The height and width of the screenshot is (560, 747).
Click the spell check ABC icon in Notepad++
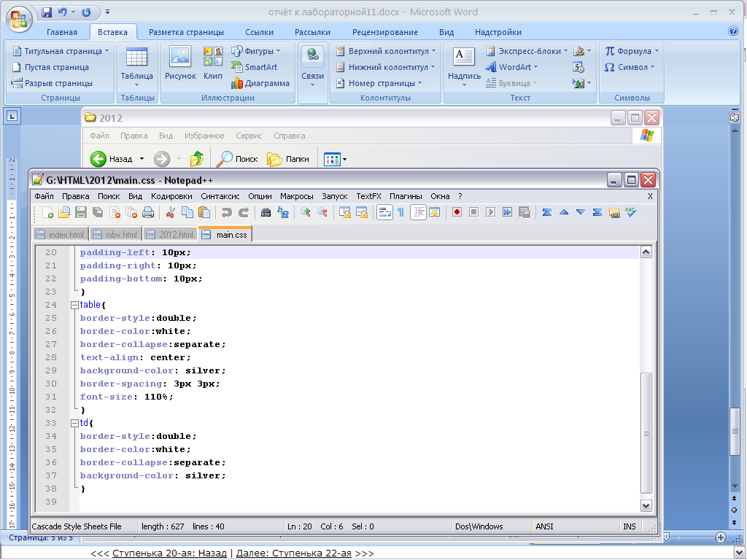pyautogui.click(x=631, y=212)
